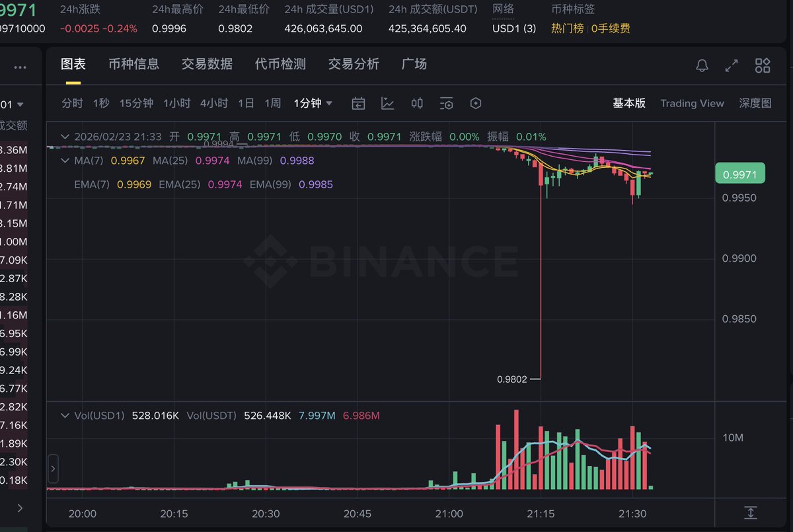Switch chart to 深度图 depth view
Image resolution: width=793 pixels, height=532 pixels.
(x=755, y=103)
